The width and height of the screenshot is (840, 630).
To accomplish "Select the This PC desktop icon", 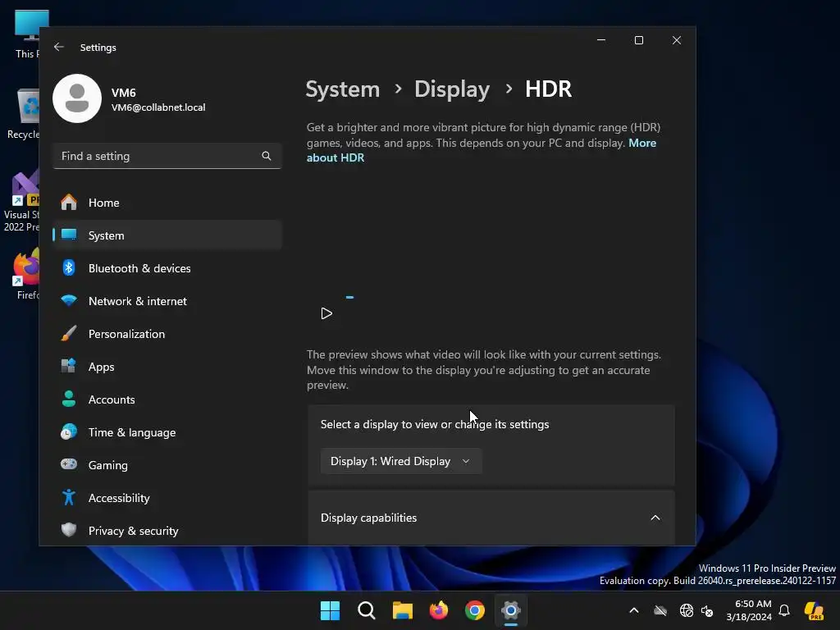I will coord(27,34).
